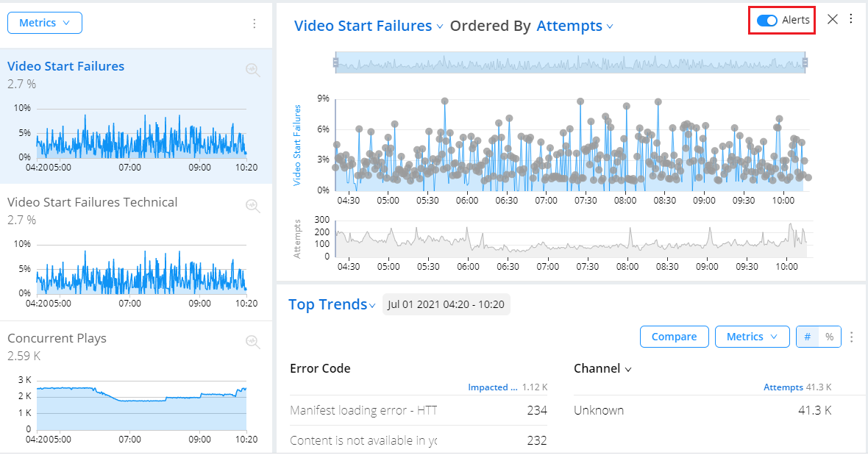Screen dimensions: 868x455
Task: Switch values to percent (%) display
Action: click(x=829, y=337)
